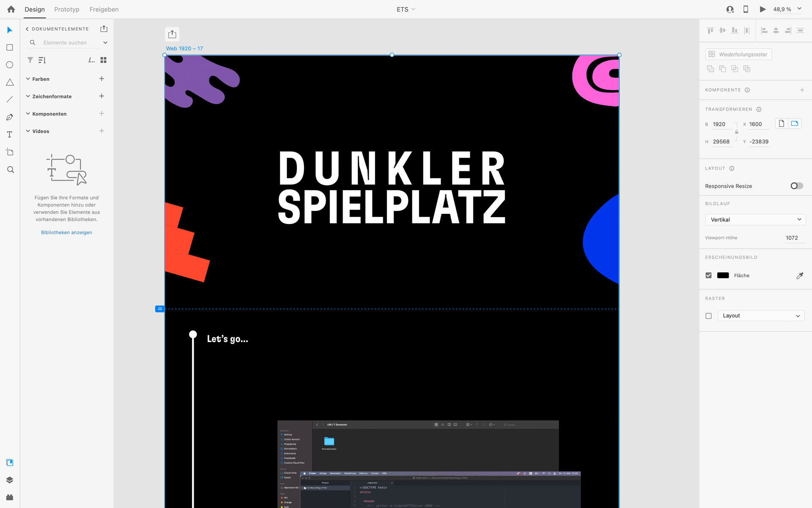Open the search filter dropdown arrow
812x508 pixels.
pyautogui.click(x=105, y=43)
